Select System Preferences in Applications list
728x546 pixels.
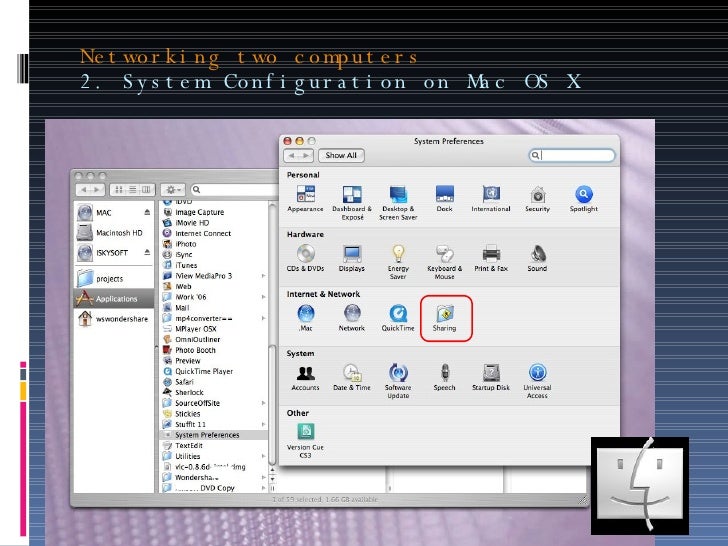214,435
